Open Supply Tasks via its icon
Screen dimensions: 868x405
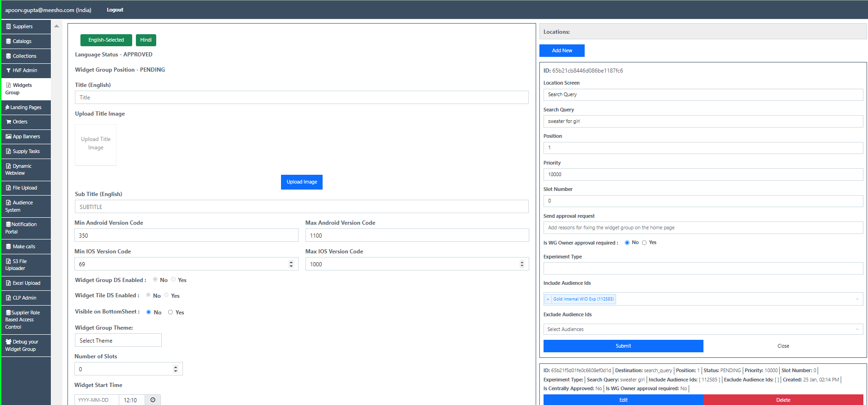tap(8, 152)
